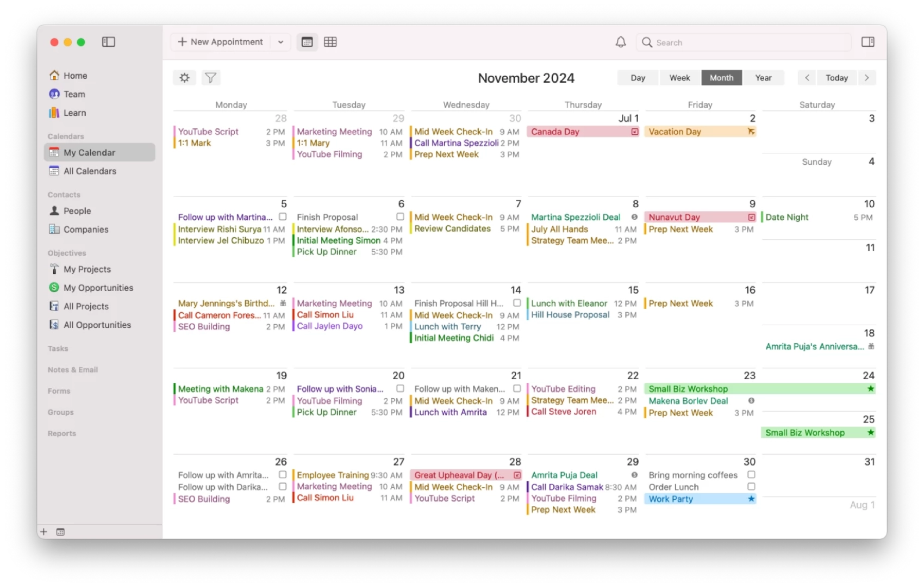Check off Order Lunch task
This screenshot has height=583, width=924.
pos(751,487)
